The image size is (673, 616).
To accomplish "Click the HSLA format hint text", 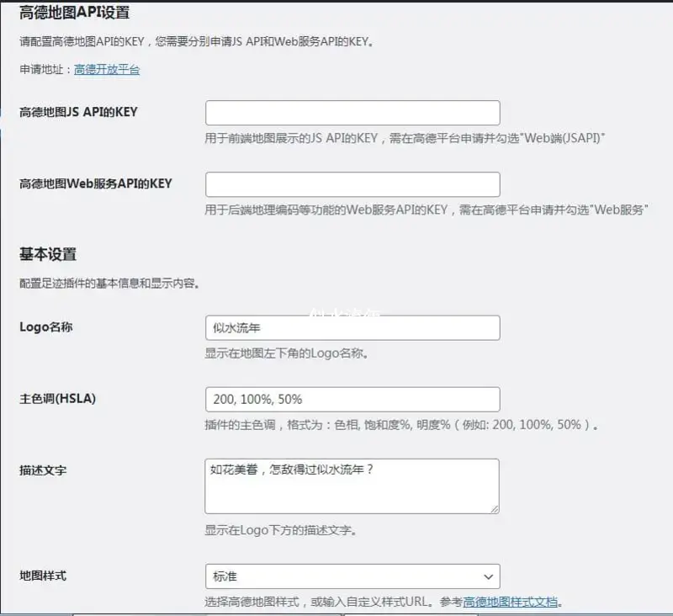I will click(x=401, y=425).
